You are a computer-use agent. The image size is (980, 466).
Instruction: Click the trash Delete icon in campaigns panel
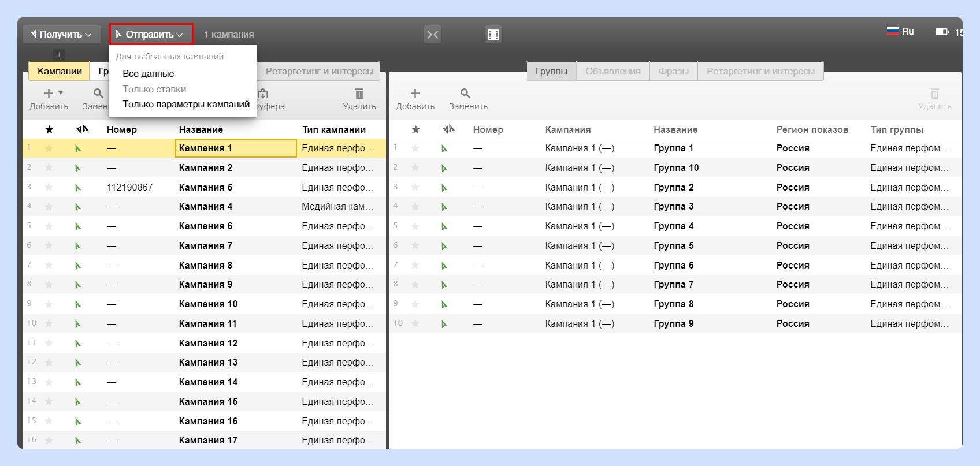point(359,93)
